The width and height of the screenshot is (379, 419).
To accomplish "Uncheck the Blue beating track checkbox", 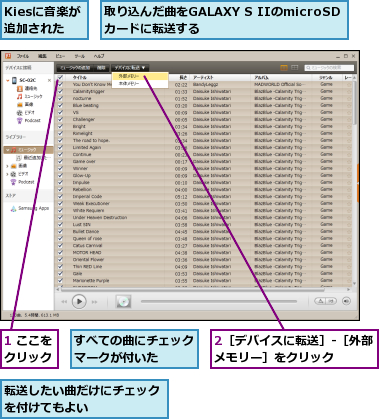I will coord(60,105).
